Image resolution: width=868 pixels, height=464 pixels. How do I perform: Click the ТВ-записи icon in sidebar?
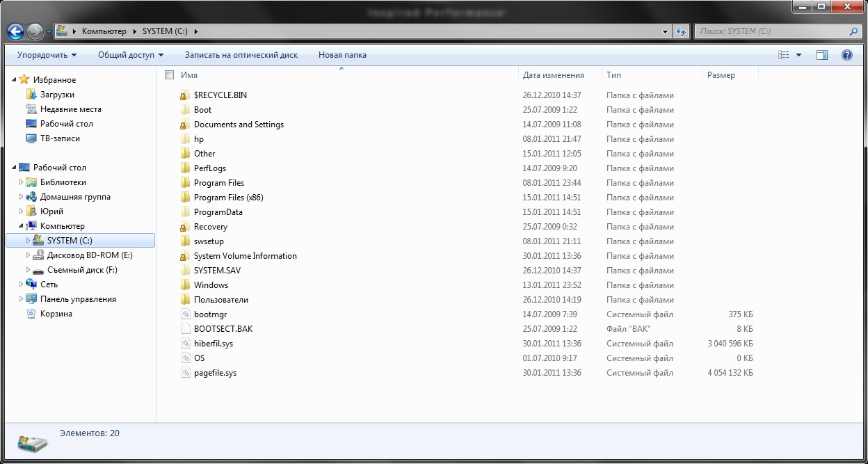[x=31, y=138]
